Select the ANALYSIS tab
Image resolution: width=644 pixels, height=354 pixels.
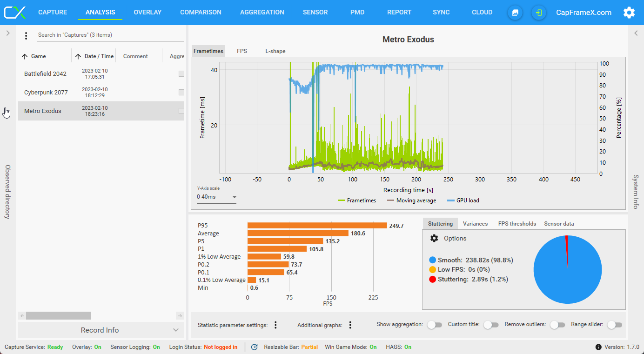point(100,13)
